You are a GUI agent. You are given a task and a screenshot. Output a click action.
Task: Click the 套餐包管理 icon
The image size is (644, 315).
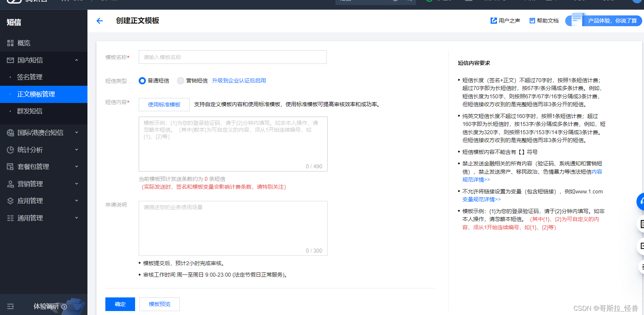point(10,167)
